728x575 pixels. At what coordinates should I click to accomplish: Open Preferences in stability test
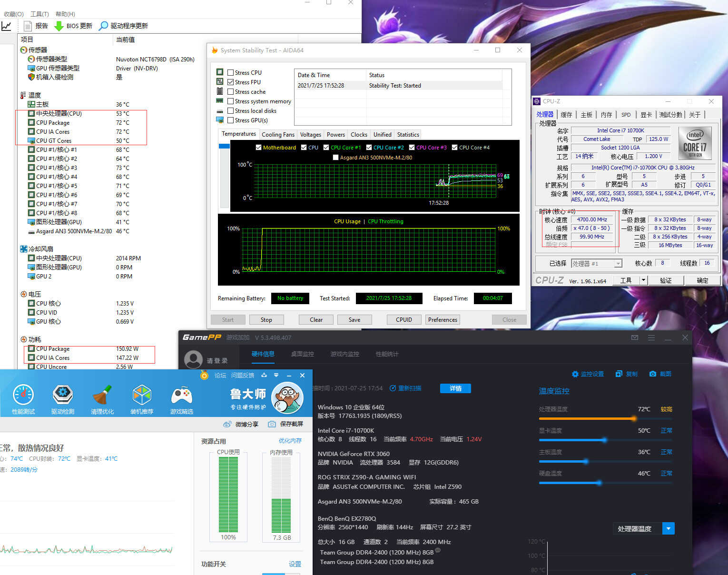[x=443, y=320]
